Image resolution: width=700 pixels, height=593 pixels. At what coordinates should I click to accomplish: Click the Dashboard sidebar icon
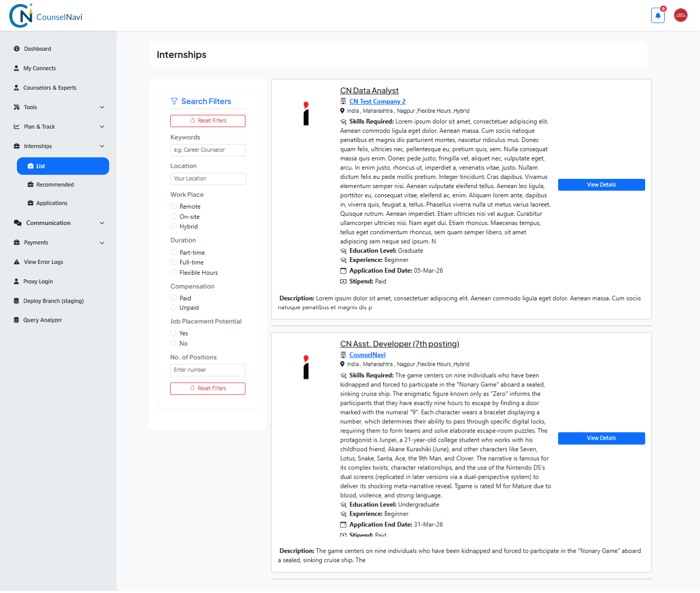[x=17, y=49]
